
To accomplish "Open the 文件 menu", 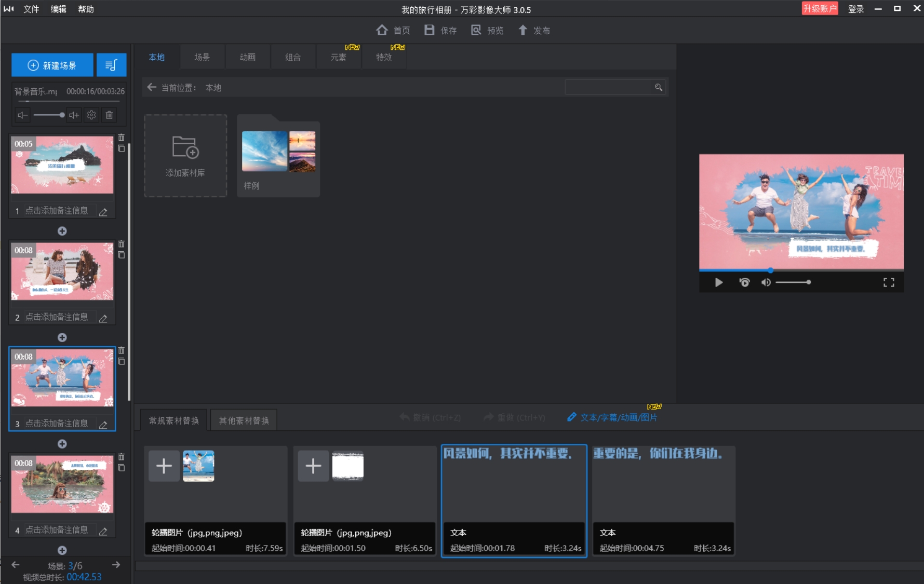I will [31, 9].
